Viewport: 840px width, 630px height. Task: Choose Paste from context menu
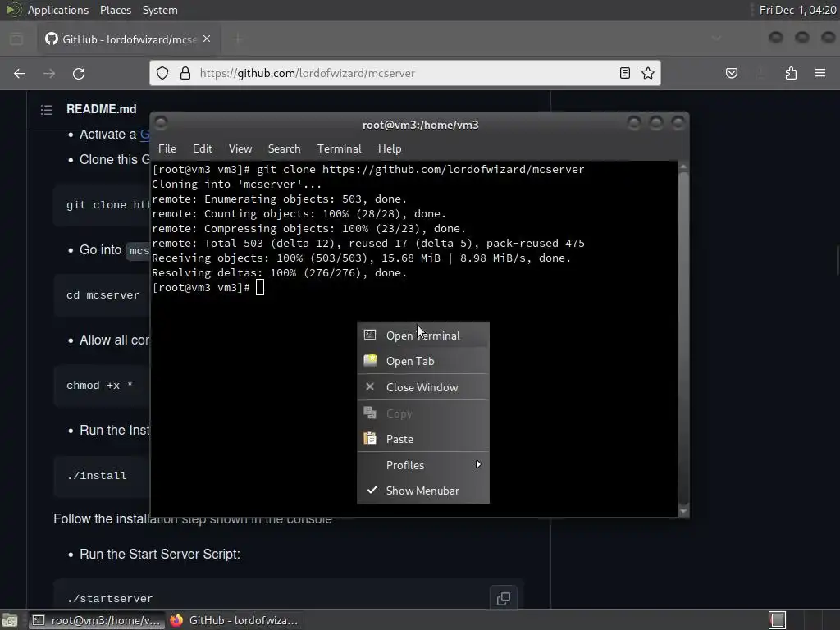tap(423, 440)
